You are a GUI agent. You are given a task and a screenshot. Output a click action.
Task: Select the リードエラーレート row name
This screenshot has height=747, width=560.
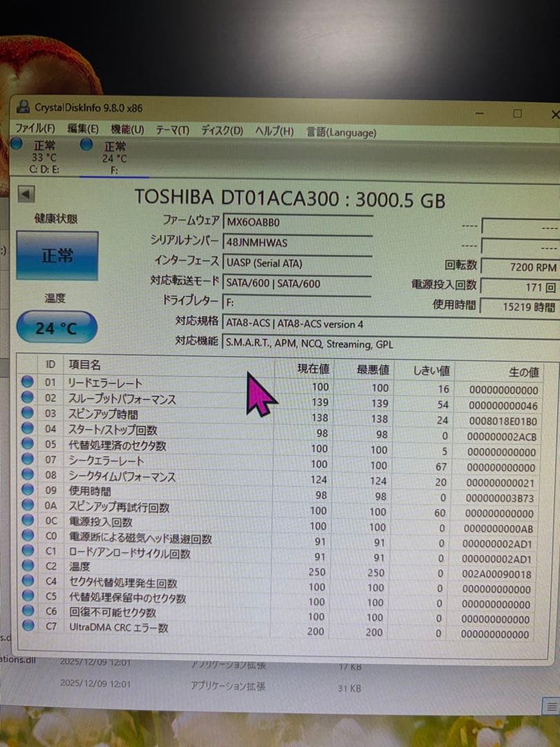click(x=105, y=383)
